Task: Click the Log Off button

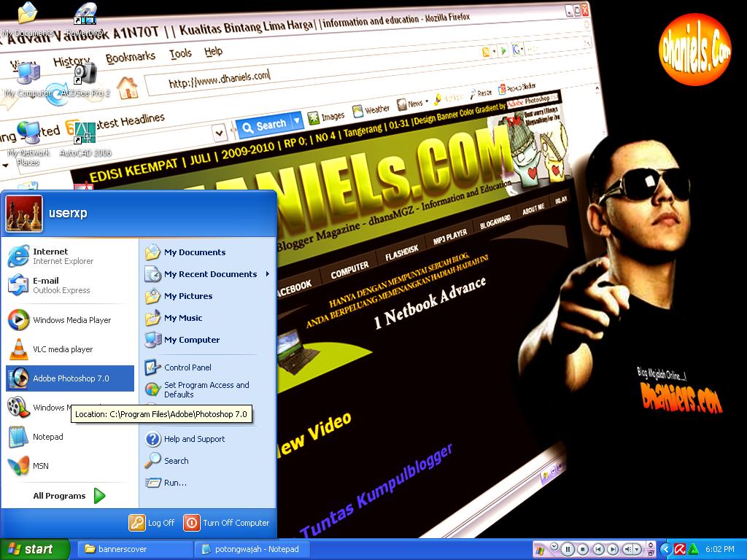Action: point(152,523)
